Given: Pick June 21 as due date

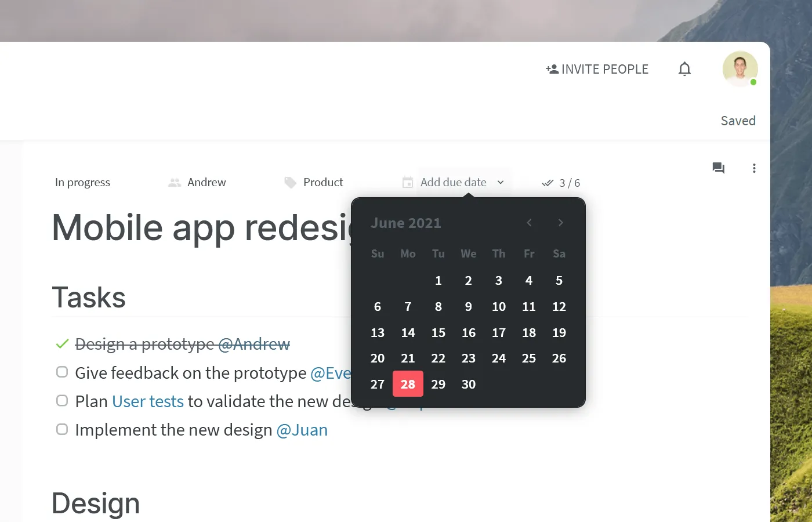Looking at the screenshot, I should point(408,358).
